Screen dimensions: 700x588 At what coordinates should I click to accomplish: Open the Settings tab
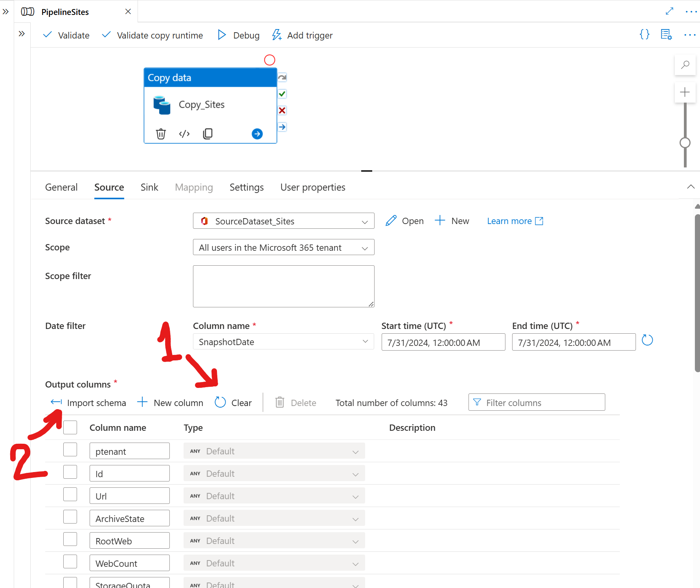[246, 187]
